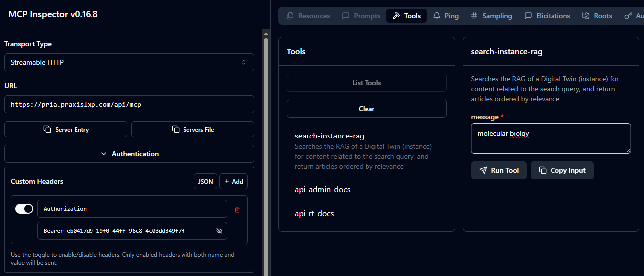Screen dimensions: 644x276
Task: Open the Tools tab
Action: tap(406, 16)
